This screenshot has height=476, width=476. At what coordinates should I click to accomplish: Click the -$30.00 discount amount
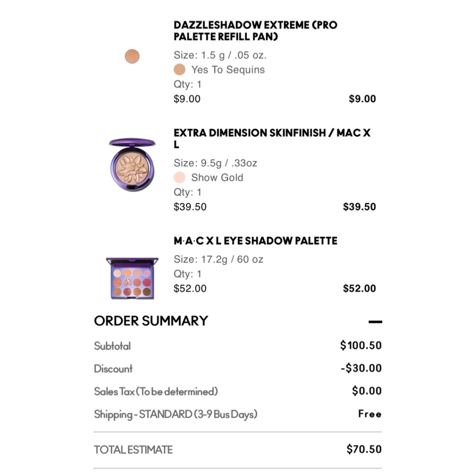click(361, 369)
